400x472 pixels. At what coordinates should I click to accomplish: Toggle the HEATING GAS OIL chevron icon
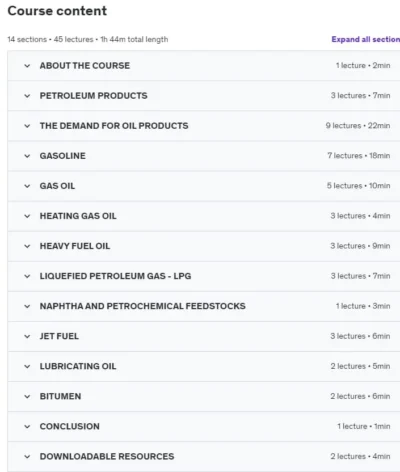(27, 216)
